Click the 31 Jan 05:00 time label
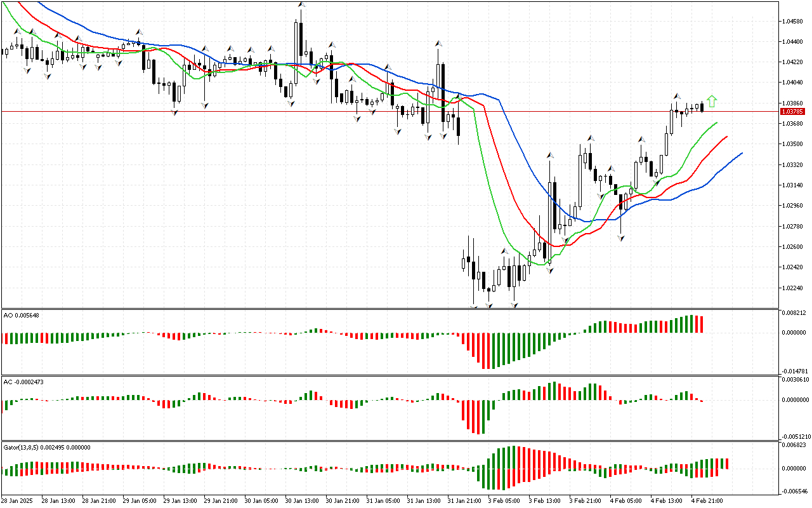Viewport: 812px width, 508px height. coord(382,501)
